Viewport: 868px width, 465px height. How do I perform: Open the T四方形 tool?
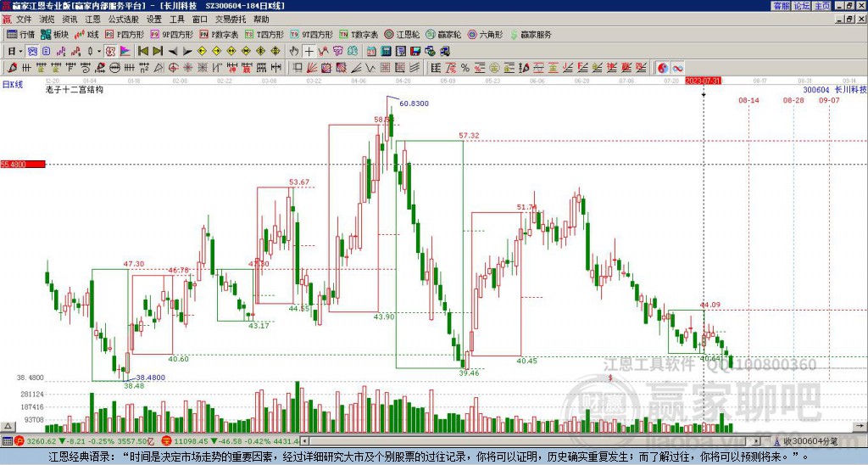264,34
